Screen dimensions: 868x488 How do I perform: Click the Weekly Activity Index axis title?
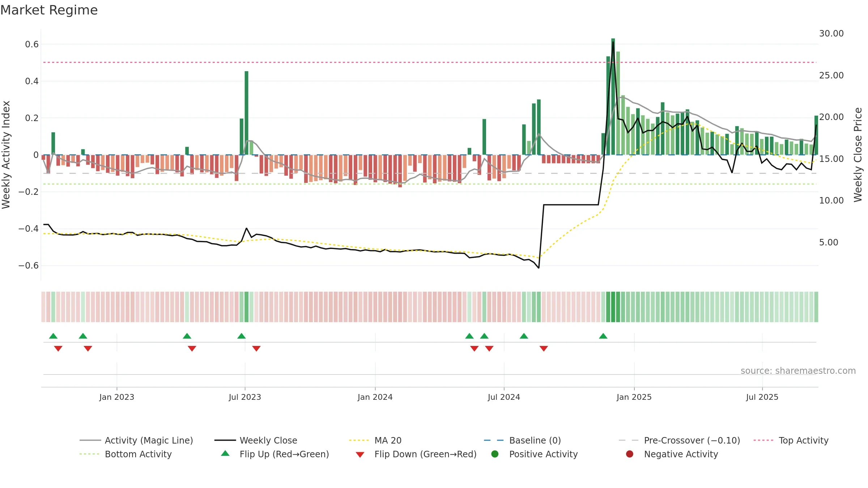pos(6,155)
